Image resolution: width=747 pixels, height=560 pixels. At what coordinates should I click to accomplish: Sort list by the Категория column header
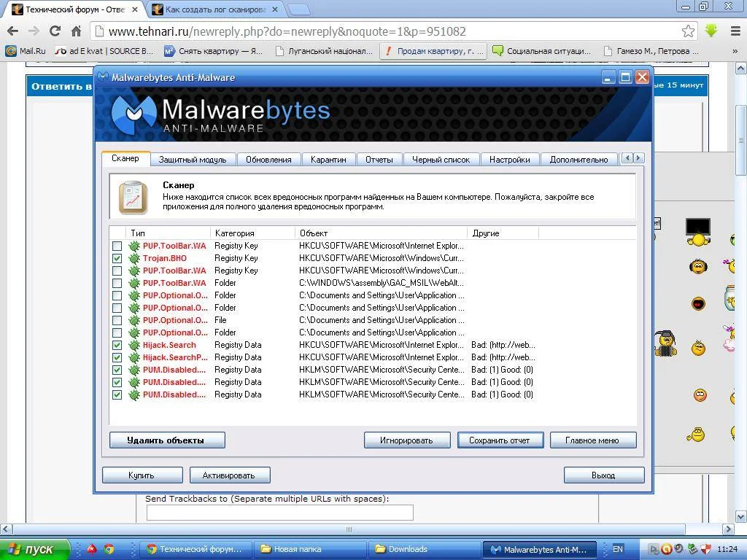[x=252, y=233]
